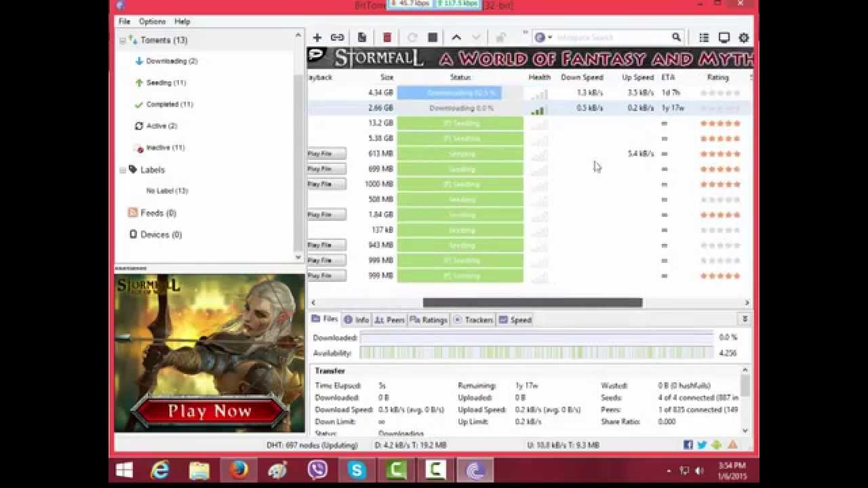Click the Transfer panel scroll-down arrow
The height and width of the screenshot is (488, 868).
(x=745, y=430)
